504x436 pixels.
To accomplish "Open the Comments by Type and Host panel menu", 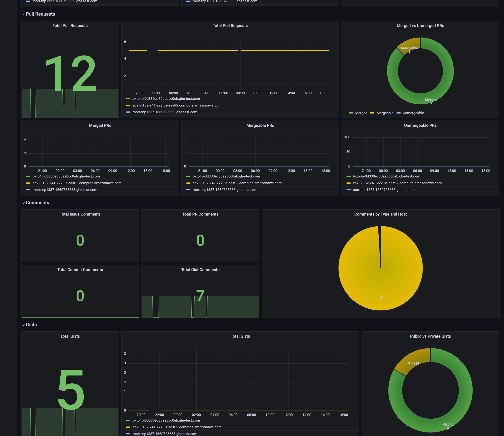I will (380, 214).
